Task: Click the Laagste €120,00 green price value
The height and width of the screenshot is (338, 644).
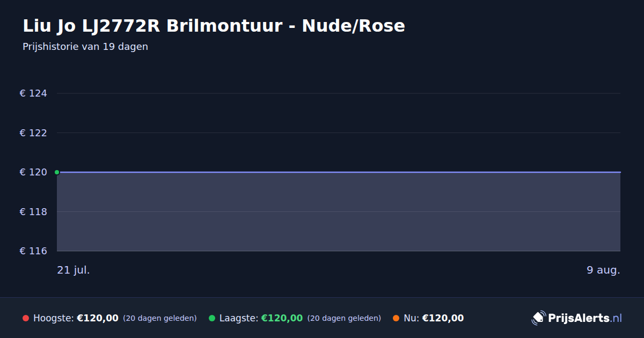Action: (x=282, y=318)
